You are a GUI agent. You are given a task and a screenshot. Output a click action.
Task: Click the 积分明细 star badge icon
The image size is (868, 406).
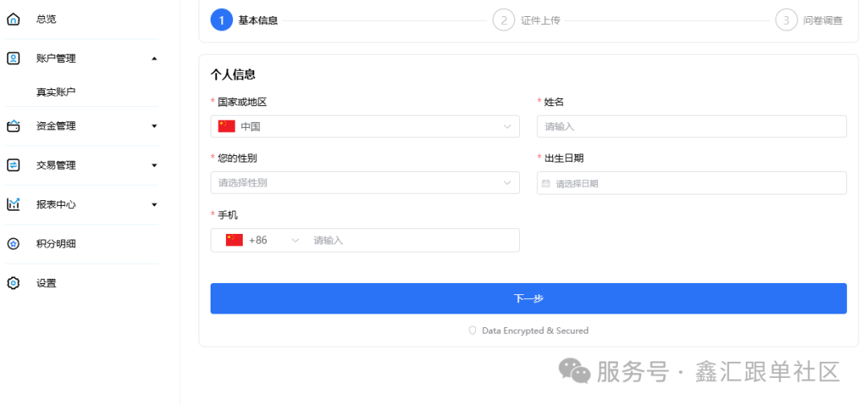pos(14,244)
